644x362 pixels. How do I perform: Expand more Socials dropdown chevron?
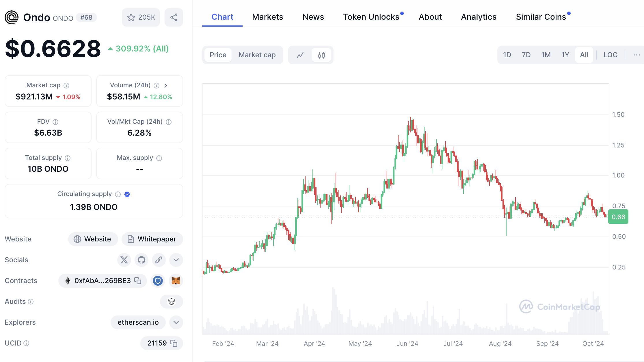point(176,260)
